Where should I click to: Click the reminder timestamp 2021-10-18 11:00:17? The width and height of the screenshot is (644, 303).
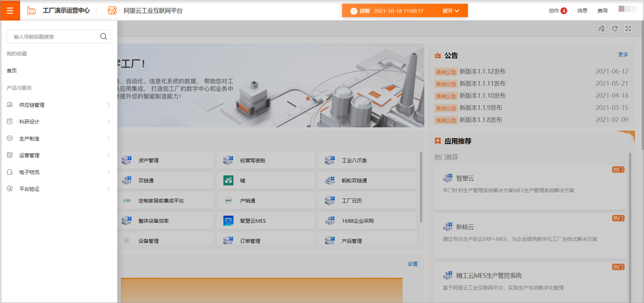tap(398, 11)
